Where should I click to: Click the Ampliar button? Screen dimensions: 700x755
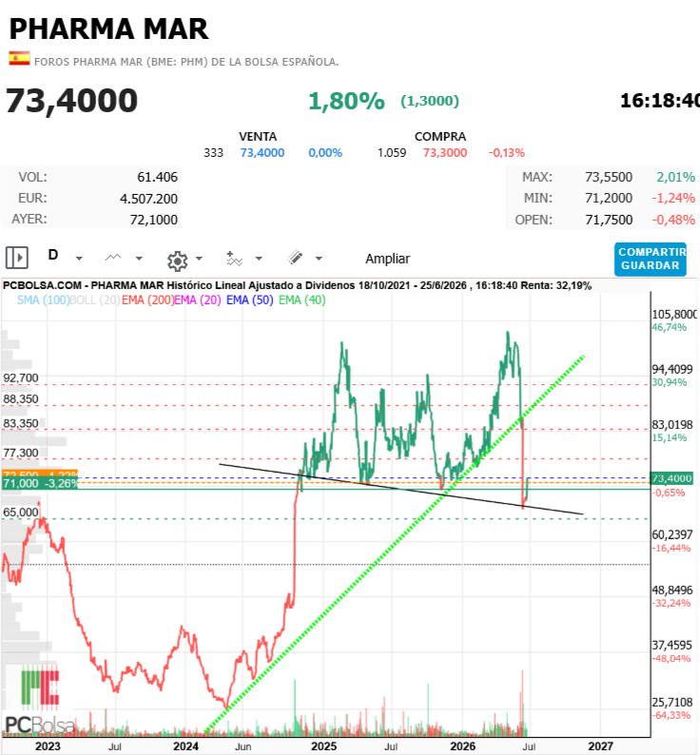[x=387, y=259]
